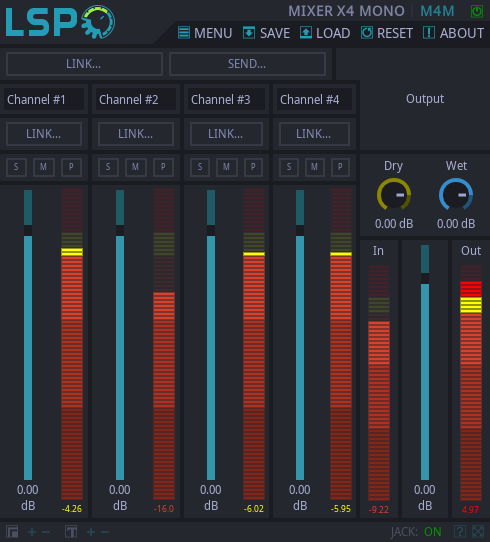Click the font scaling T icon

[x=71, y=532]
